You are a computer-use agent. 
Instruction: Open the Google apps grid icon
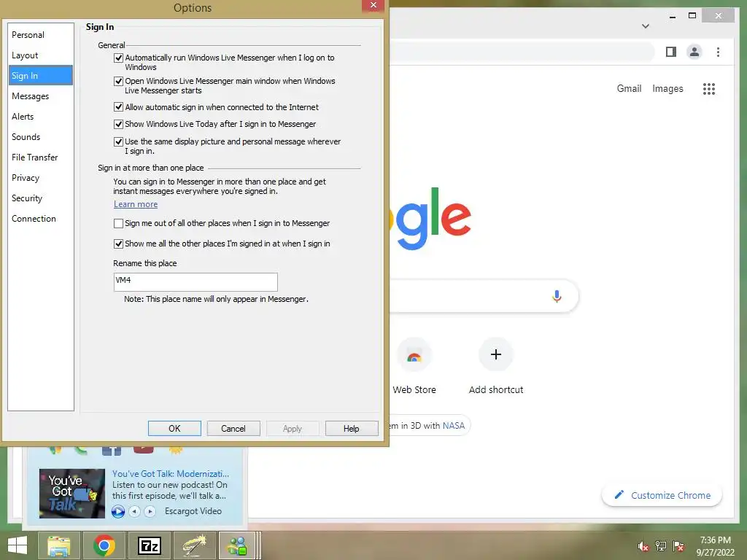click(709, 89)
